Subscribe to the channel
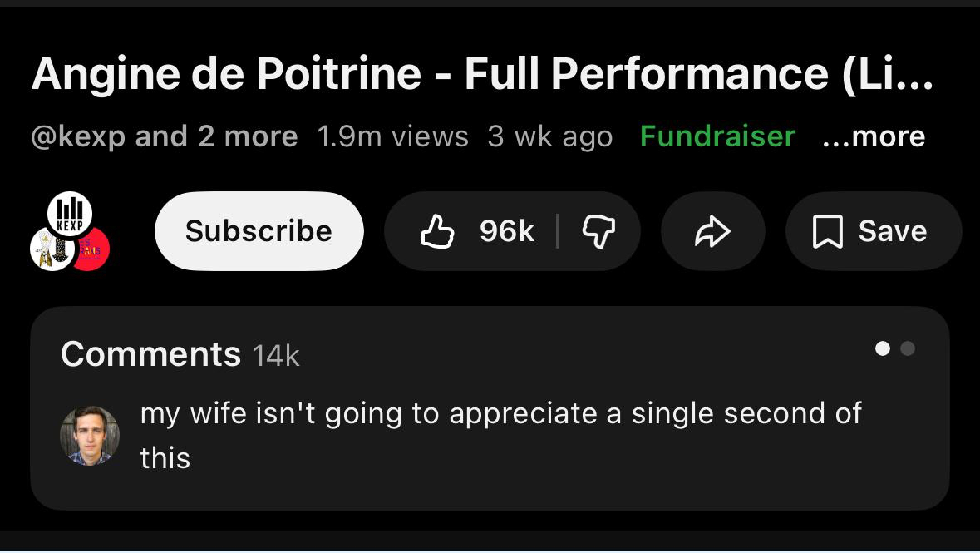The image size is (980, 553). [x=259, y=231]
